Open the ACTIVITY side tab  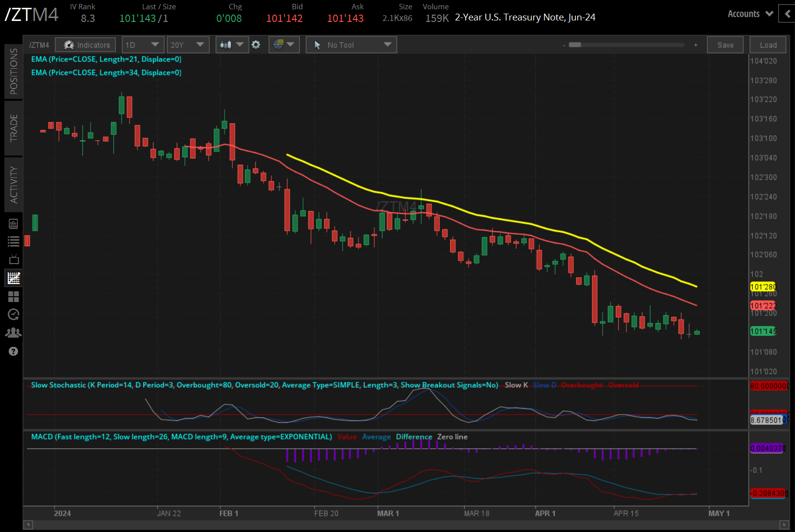click(x=14, y=185)
